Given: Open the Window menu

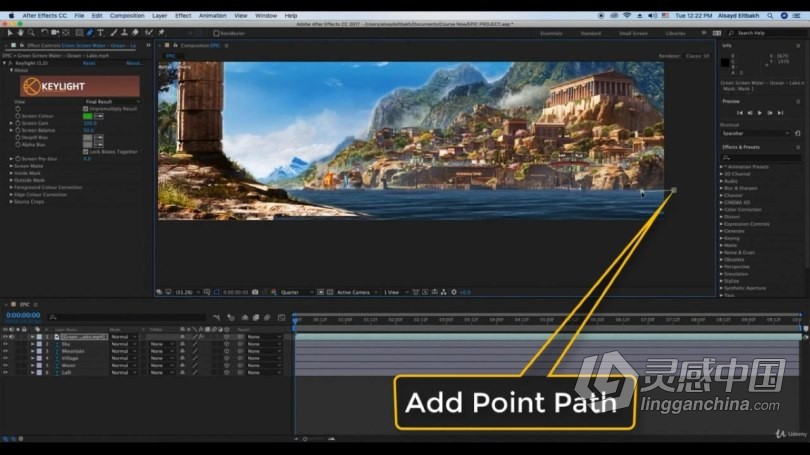Looking at the screenshot, I should [266, 16].
